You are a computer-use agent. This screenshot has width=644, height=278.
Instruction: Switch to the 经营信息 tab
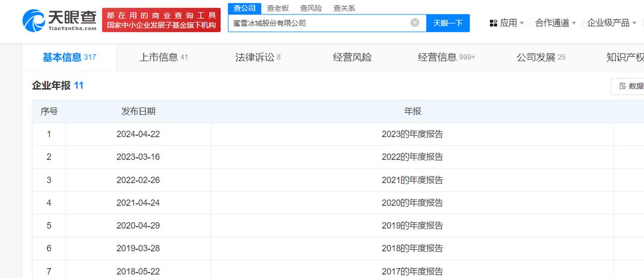tap(446, 57)
